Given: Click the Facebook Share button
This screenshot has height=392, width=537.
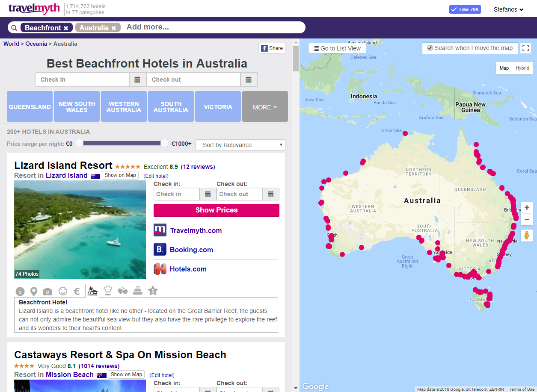Looking at the screenshot, I should [272, 48].
